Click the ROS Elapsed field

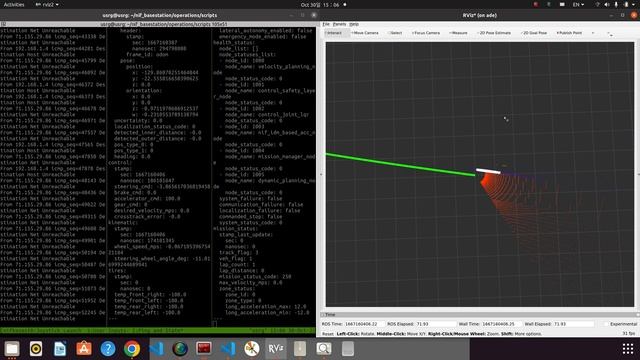[435, 324]
